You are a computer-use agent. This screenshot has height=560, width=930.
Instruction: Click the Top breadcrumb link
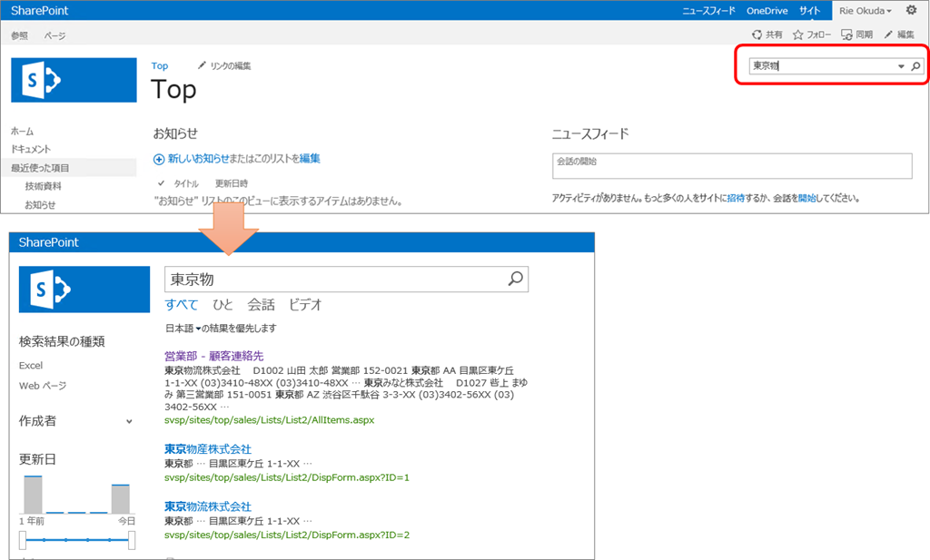(x=160, y=65)
